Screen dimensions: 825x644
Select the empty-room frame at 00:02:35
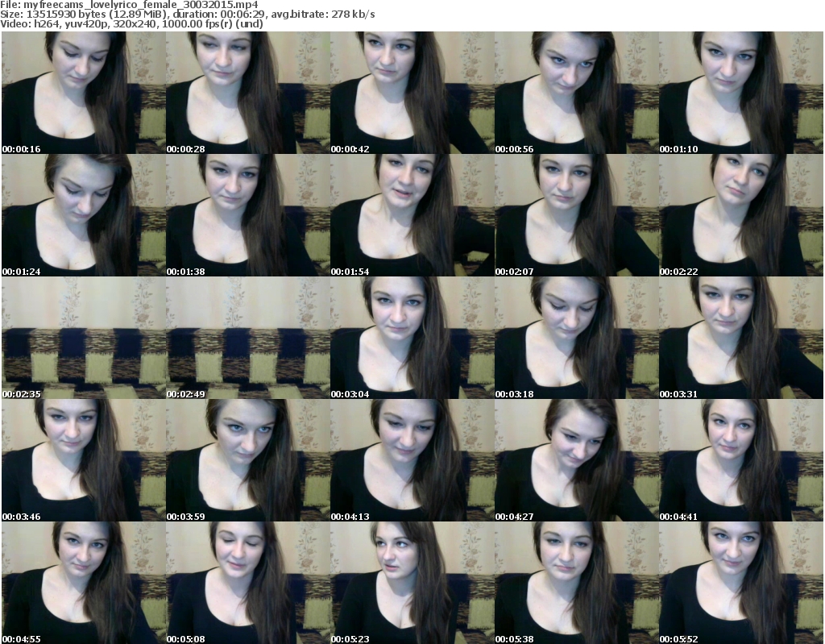pos(84,338)
